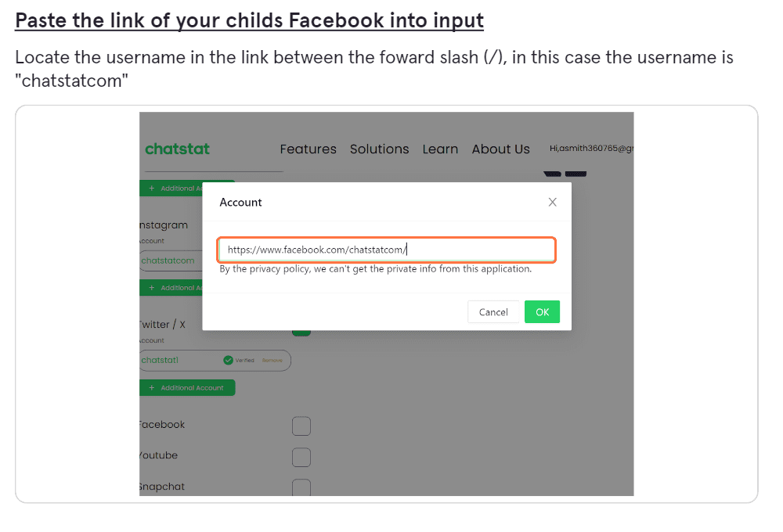The width and height of the screenshot is (783, 532).
Task: Check the Facebook checkbox
Action: [x=301, y=426]
